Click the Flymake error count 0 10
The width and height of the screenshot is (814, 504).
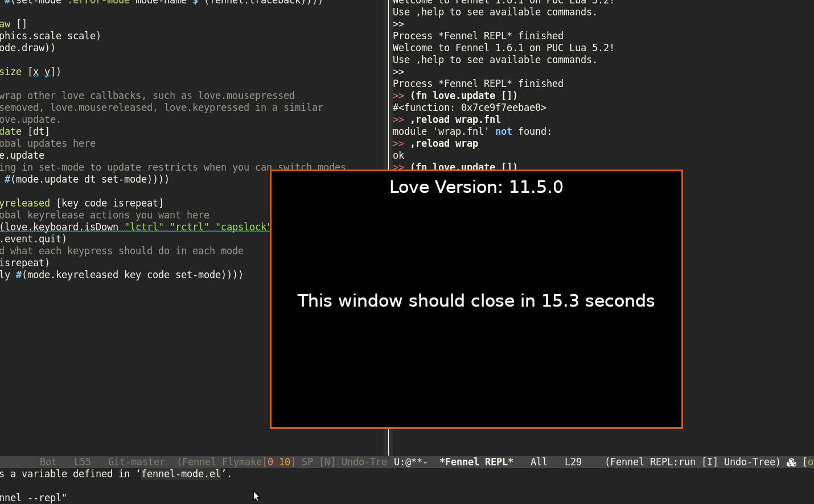click(x=279, y=462)
